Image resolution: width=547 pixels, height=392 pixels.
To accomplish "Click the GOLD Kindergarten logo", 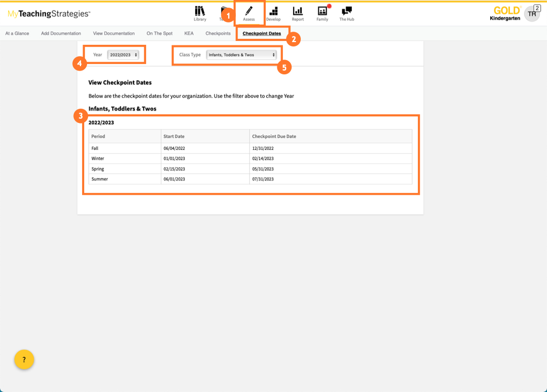I will 507,14.
